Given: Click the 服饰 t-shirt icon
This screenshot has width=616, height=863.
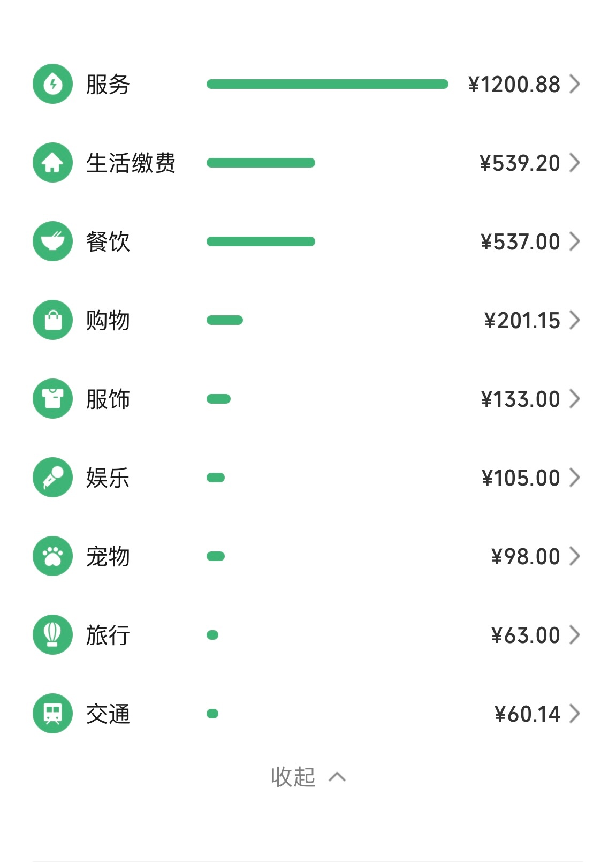Looking at the screenshot, I should pos(52,399).
